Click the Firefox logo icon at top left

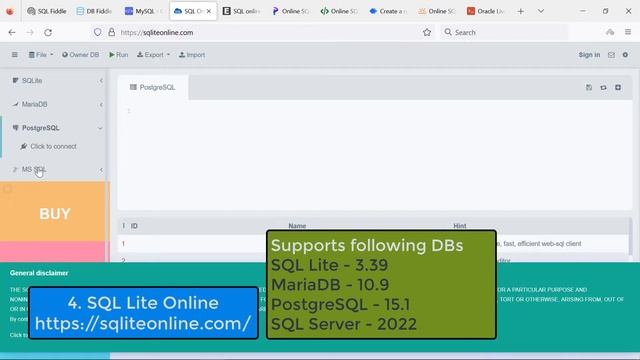click(10, 11)
